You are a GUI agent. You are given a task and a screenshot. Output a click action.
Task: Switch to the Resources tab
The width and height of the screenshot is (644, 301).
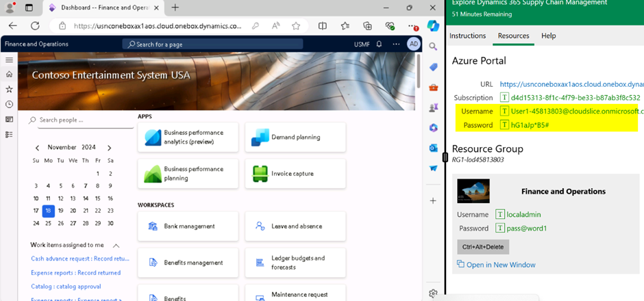[513, 36]
